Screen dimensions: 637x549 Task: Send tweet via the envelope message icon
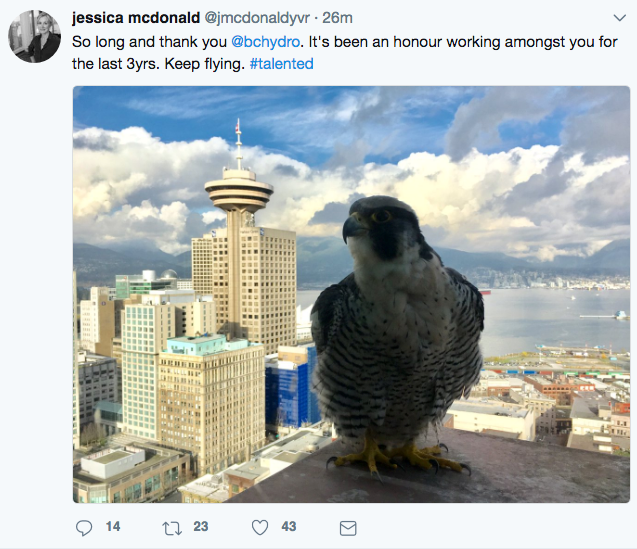(x=348, y=528)
